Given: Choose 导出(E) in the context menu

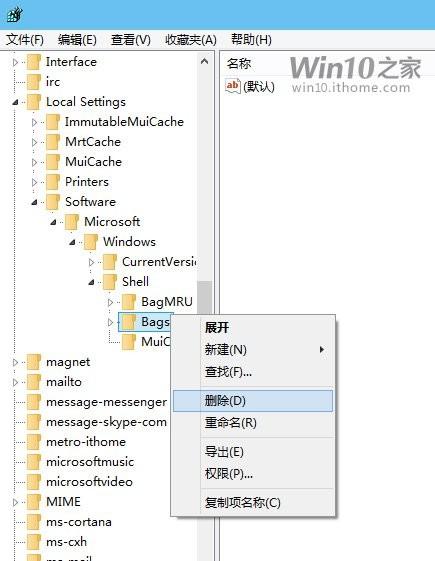Looking at the screenshot, I should (x=253, y=452).
